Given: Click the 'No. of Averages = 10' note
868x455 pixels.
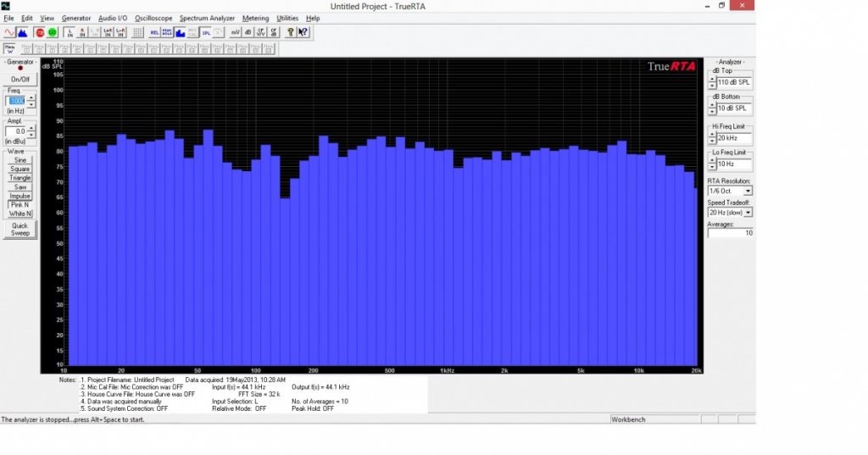Looking at the screenshot, I should (x=320, y=402).
